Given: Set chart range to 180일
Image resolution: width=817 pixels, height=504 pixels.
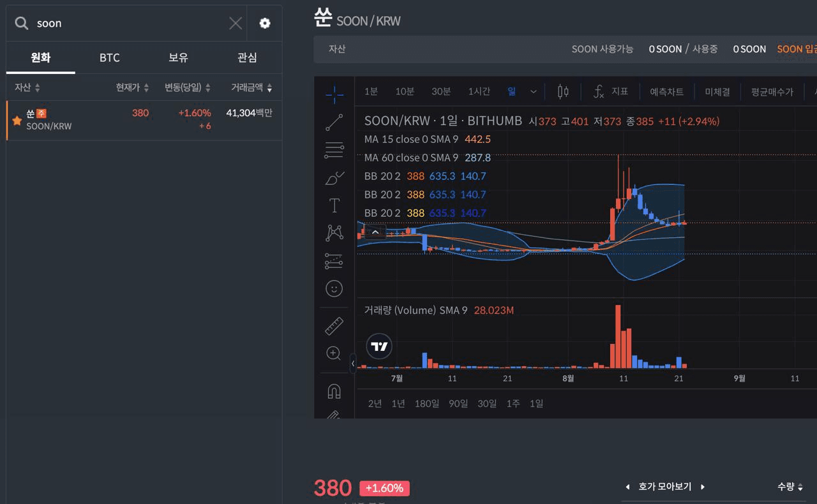Looking at the screenshot, I should tap(427, 403).
